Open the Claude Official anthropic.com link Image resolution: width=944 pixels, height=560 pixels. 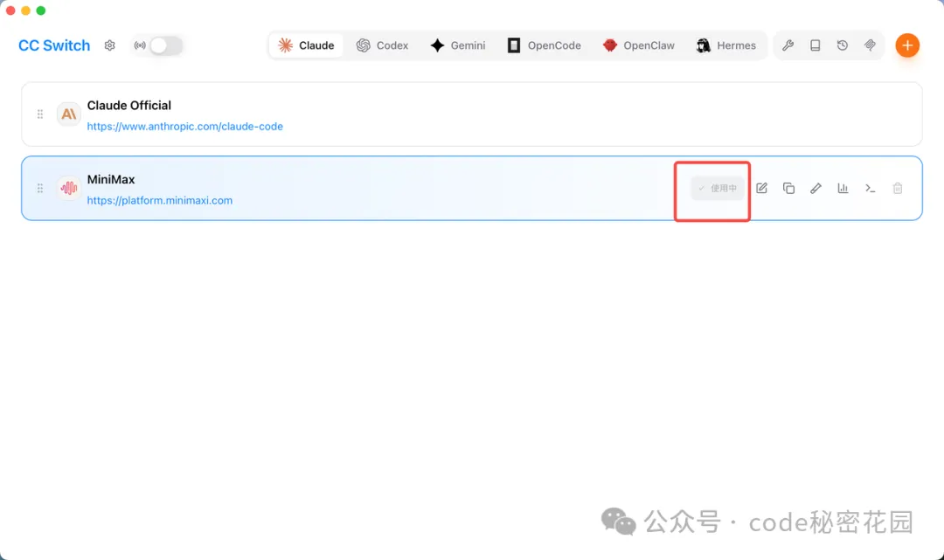pyautogui.click(x=184, y=127)
